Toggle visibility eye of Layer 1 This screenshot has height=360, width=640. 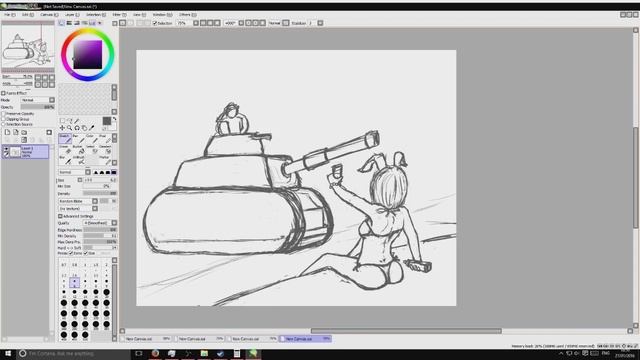tap(6, 149)
